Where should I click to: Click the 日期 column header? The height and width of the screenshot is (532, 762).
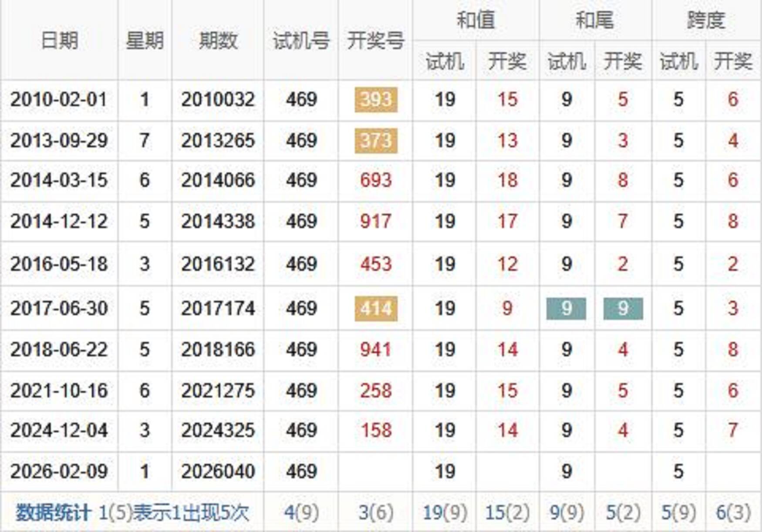click(59, 40)
